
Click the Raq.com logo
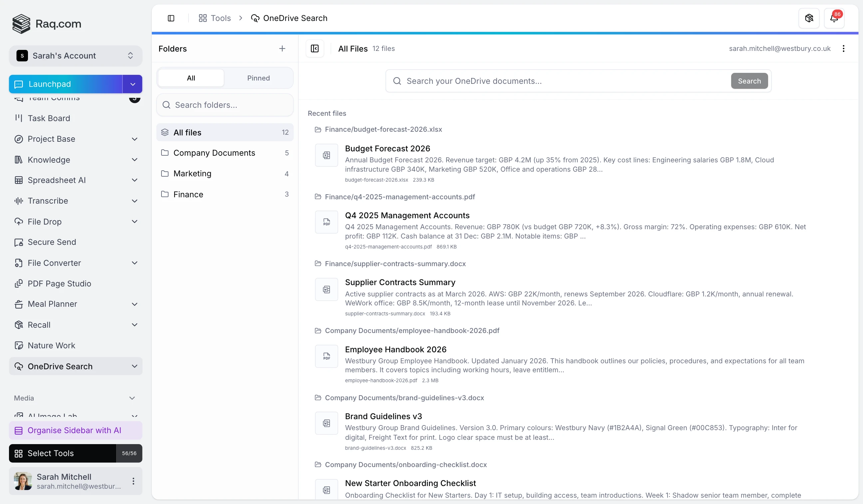pos(47,24)
